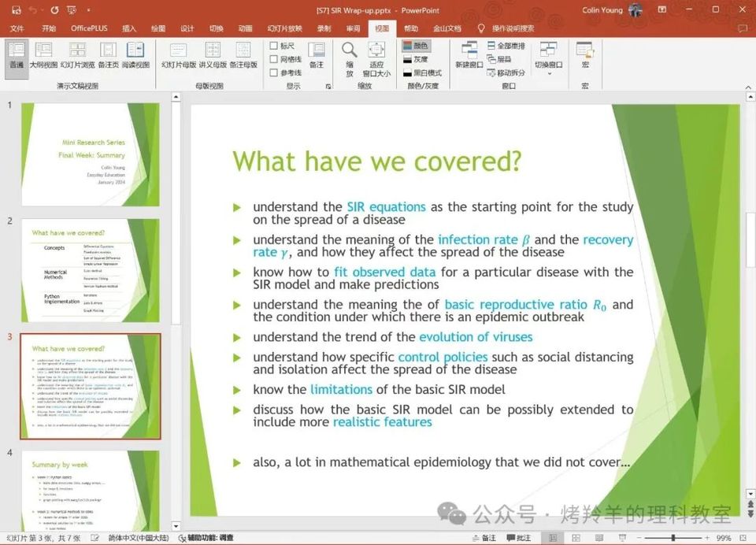
Task: Open the Insert (插入) ribbon tab
Action: pos(128,28)
